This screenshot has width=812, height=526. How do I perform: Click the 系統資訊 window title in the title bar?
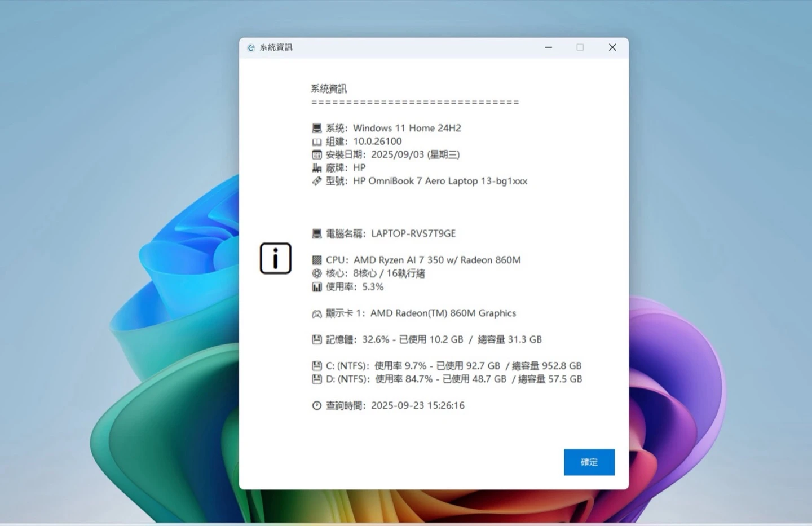click(x=276, y=47)
